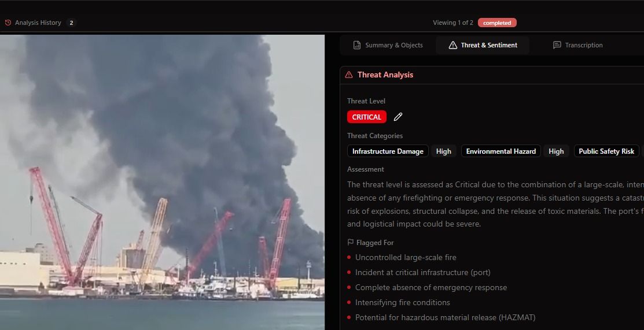Open the Transcription tab
644x330 pixels.
[578, 45]
